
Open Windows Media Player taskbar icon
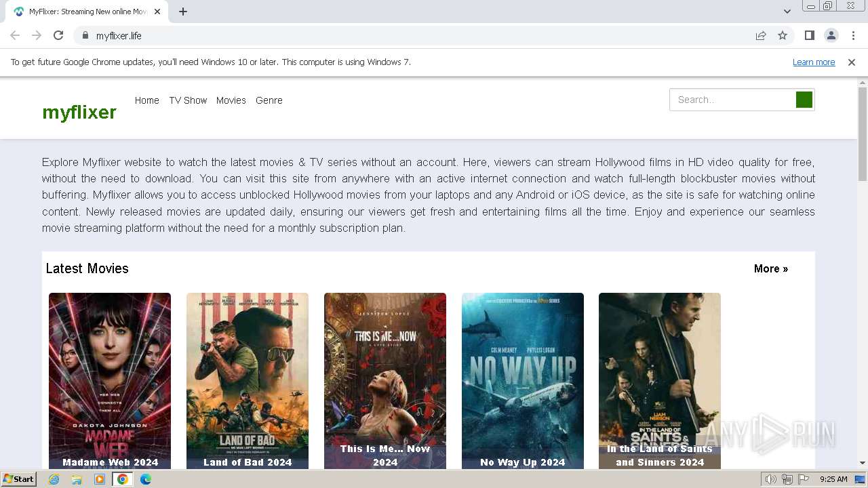pos(100,479)
